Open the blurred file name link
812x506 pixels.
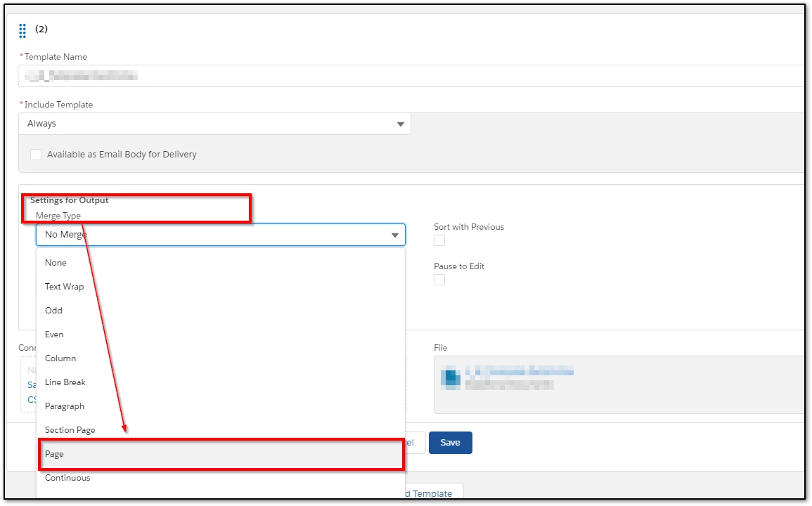click(520, 371)
